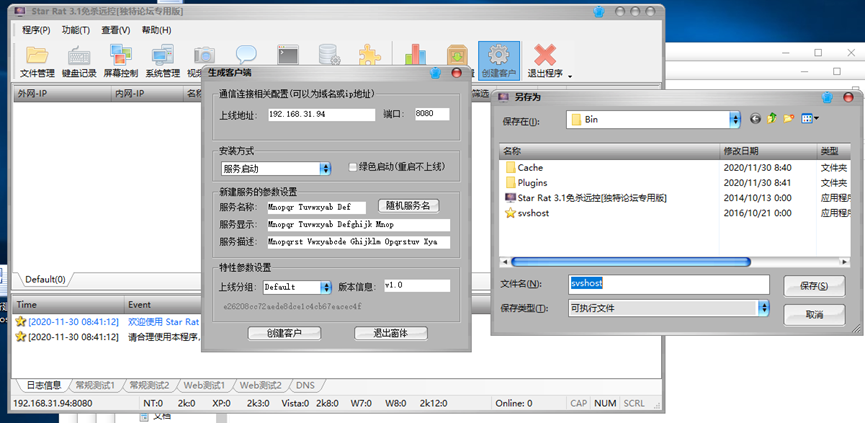Image resolution: width=865 pixels, height=423 pixels.
Task: Select the Plugins folder icon
Action: 510,183
